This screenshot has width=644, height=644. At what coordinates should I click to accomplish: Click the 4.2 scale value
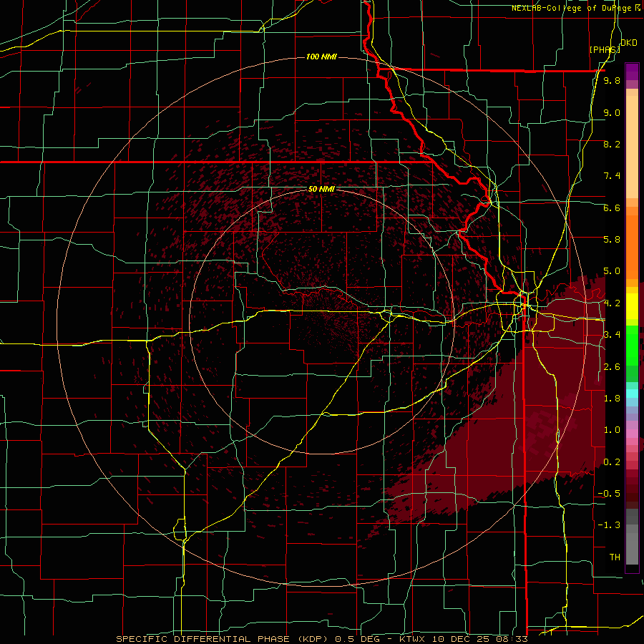coord(612,303)
